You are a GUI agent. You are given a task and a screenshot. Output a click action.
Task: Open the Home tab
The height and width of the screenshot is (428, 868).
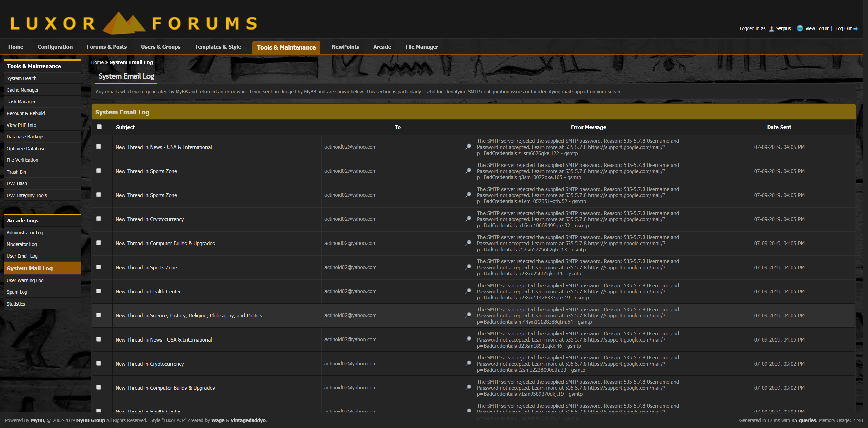(16, 47)
